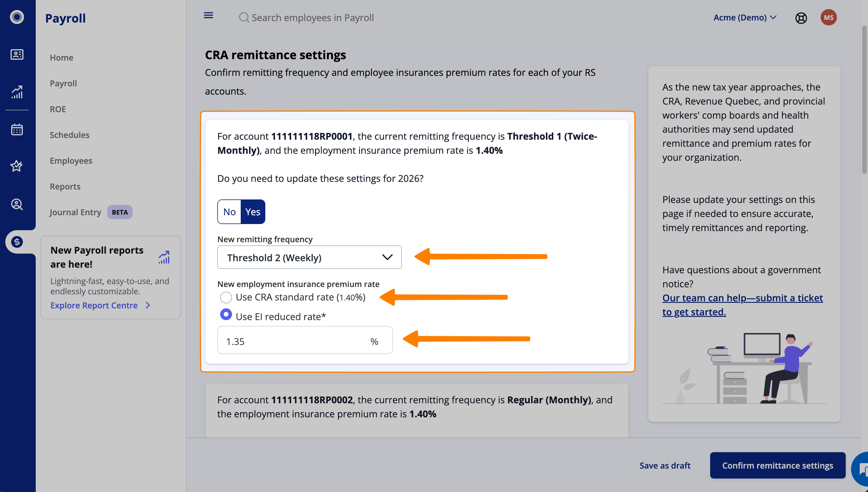
Task: Open the recruiting search-person sidebar icon
Action: click(x=17, y=204)
